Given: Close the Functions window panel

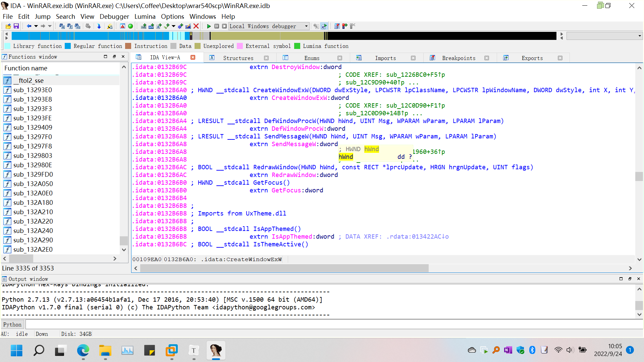Looking at the screenshot, I should tap(123, 57).
